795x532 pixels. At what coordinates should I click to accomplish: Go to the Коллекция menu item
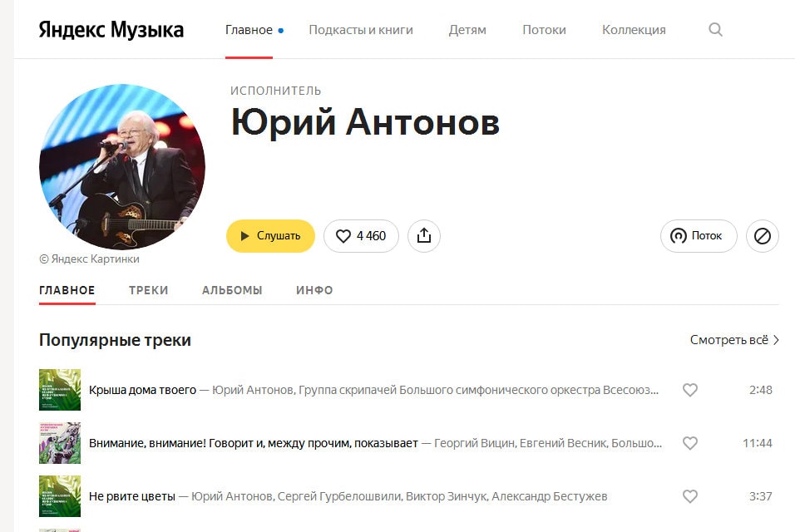pyautogui.click(x=634, y=30)
